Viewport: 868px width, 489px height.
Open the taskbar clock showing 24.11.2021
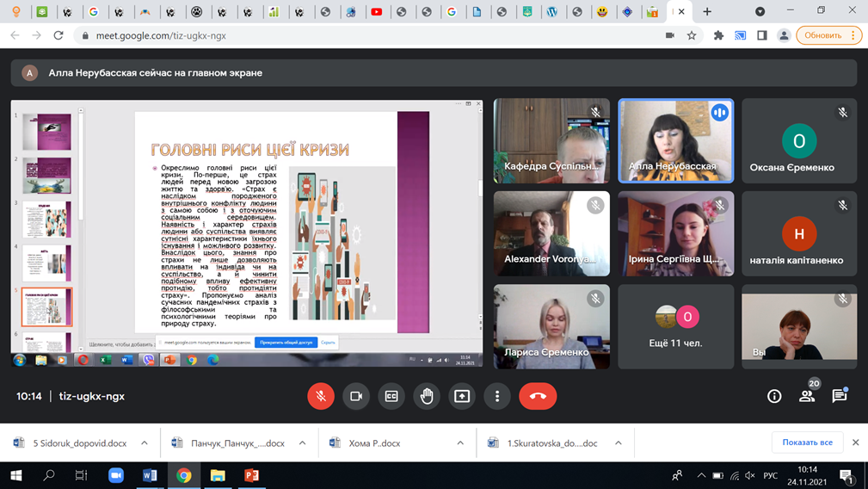pyautogui.click(x=807, y=476)
